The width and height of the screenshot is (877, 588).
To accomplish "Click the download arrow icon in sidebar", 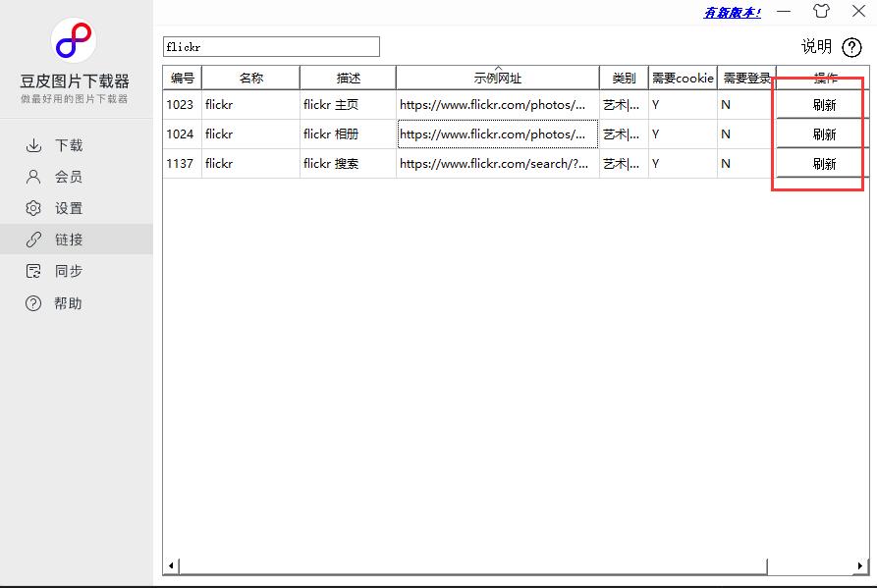I will point(33,145).
